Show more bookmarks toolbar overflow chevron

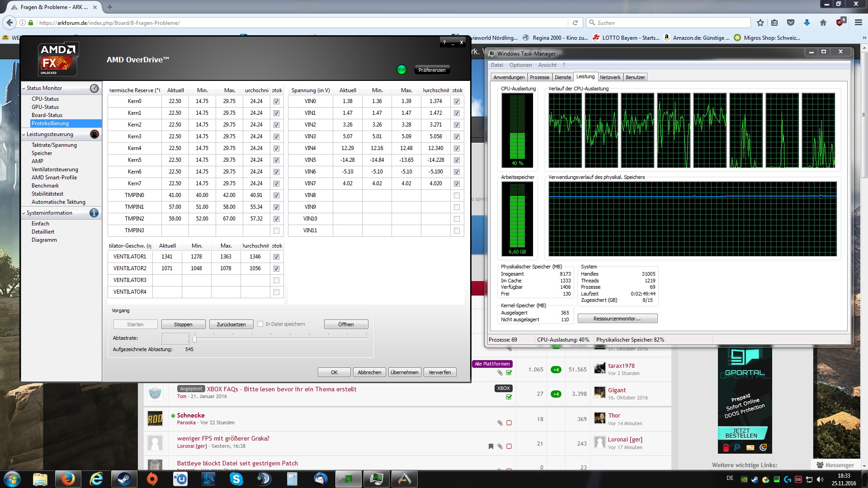pos(863,38)
